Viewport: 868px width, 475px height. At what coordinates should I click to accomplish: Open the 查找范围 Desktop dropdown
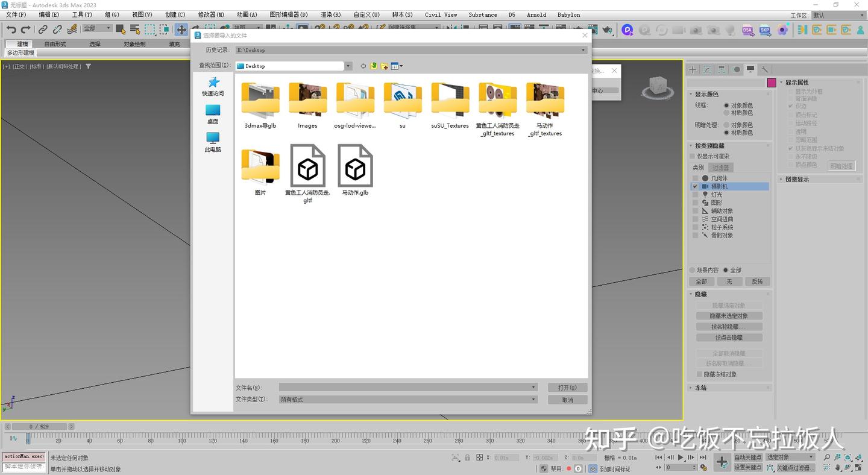click(348, 66)
